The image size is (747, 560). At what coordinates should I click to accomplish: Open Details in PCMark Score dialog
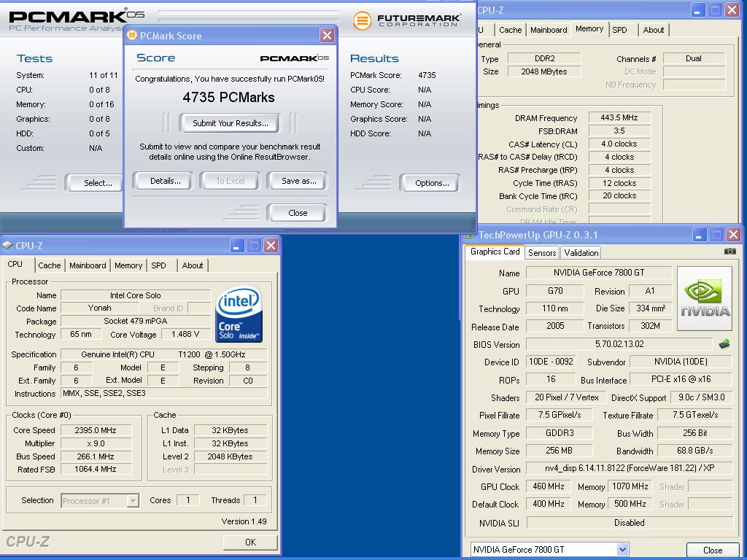pyautogui.click(x=165, y=181)
